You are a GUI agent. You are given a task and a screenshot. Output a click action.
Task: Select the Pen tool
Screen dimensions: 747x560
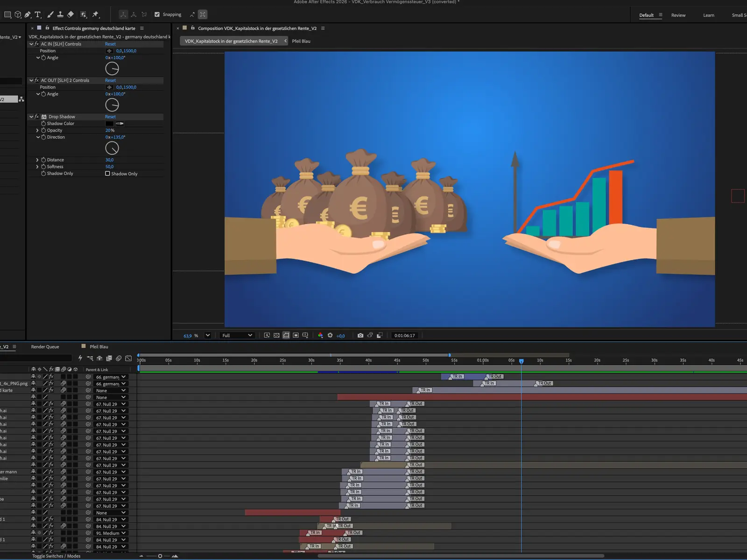[x=28, y=14]
